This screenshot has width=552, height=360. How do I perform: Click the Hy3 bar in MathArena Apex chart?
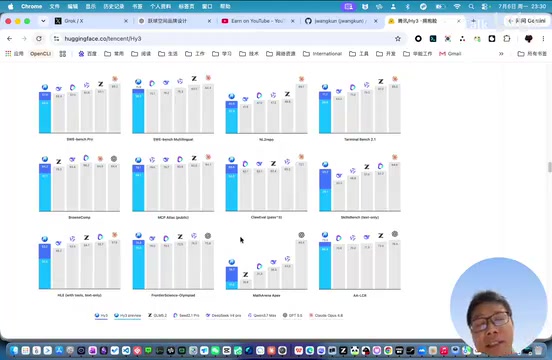(232, 278)
